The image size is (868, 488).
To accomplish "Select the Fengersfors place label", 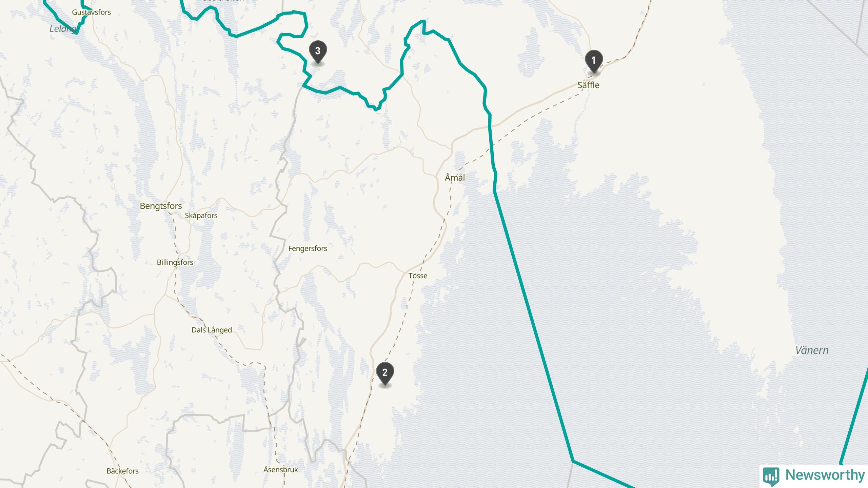I will click(x=308, y=248).
